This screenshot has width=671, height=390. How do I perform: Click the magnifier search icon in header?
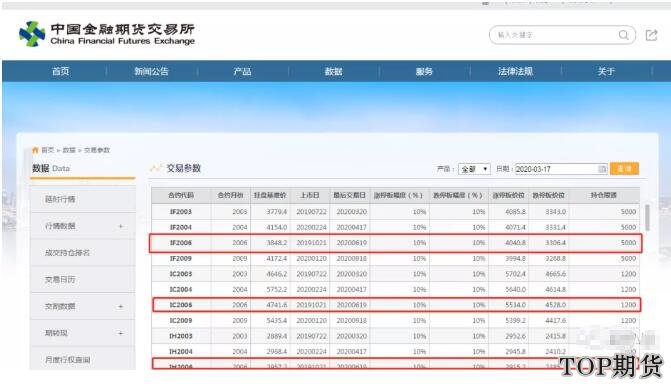[623, 35]
